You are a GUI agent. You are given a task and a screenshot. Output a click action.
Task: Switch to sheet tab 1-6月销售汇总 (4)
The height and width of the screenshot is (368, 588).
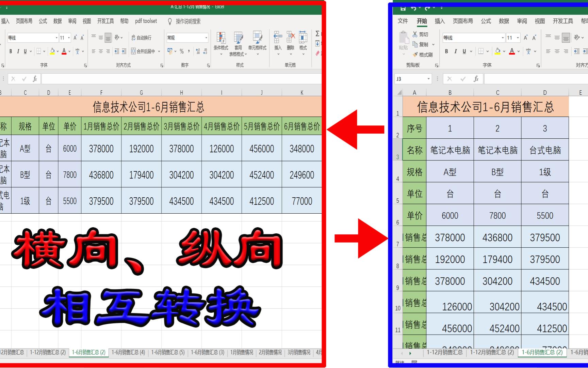128,352
